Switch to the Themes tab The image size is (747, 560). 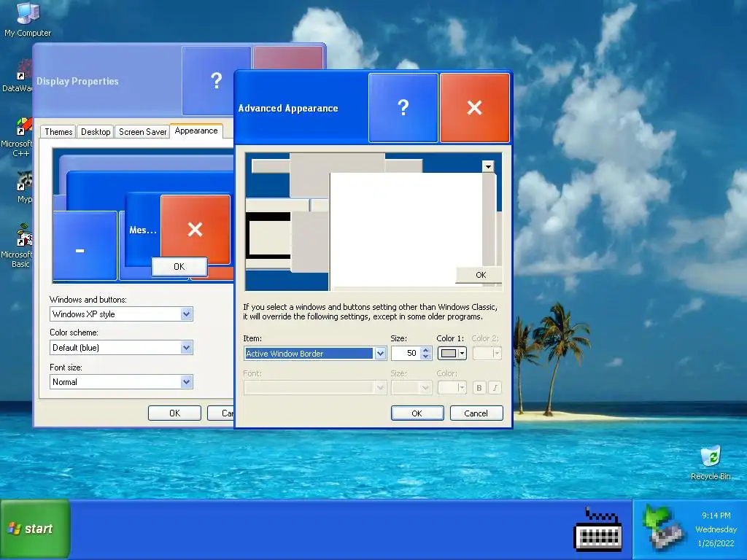point(58,132)
